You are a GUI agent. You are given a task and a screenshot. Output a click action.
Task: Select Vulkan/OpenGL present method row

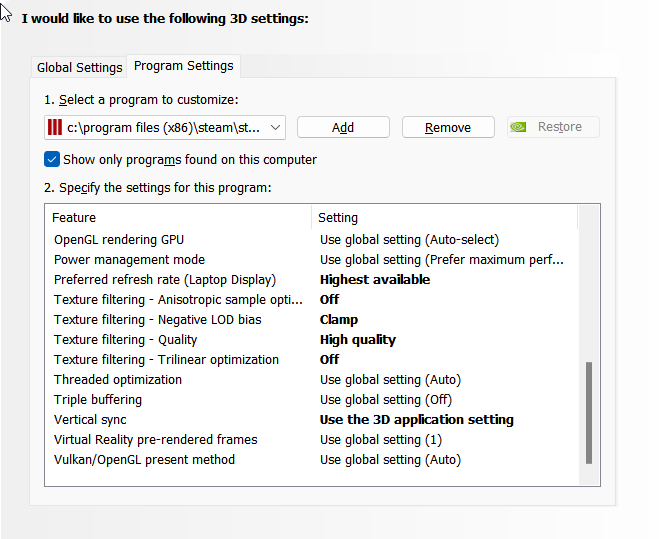click(x=144, y=460)
